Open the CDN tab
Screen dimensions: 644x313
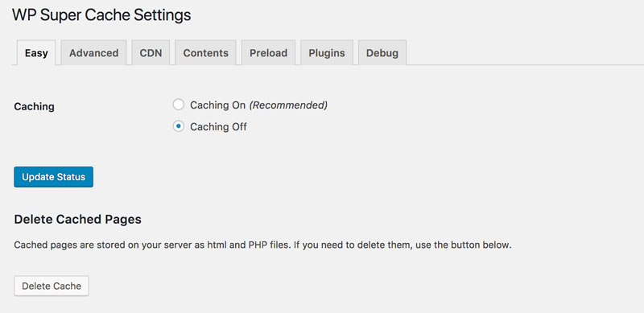click(151, 53)
